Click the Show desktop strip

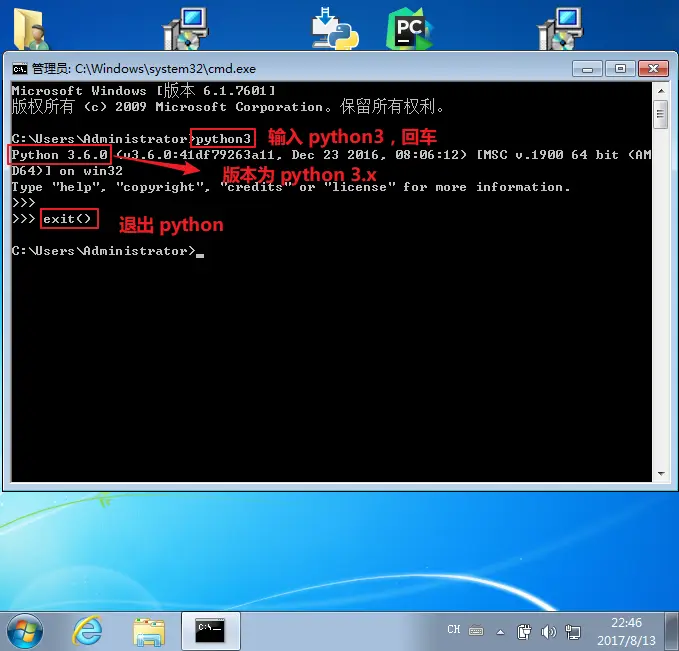[672, 631]
